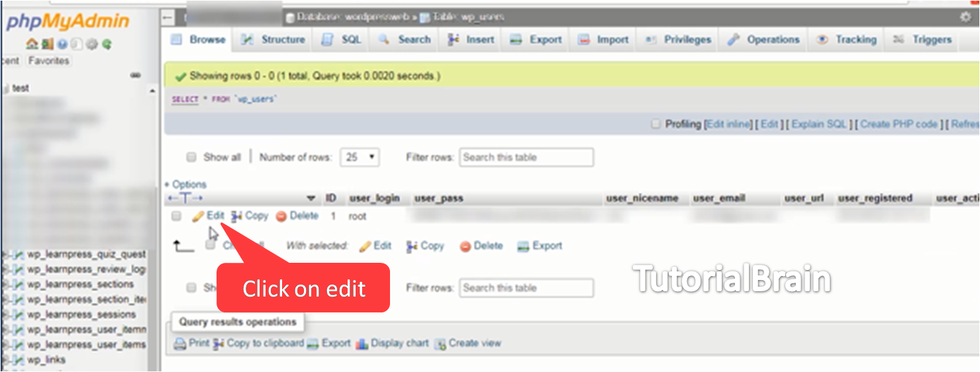
Task: Click the full texts toggle arrows icon
Action: pyautogui.click(x=185, y=198)
